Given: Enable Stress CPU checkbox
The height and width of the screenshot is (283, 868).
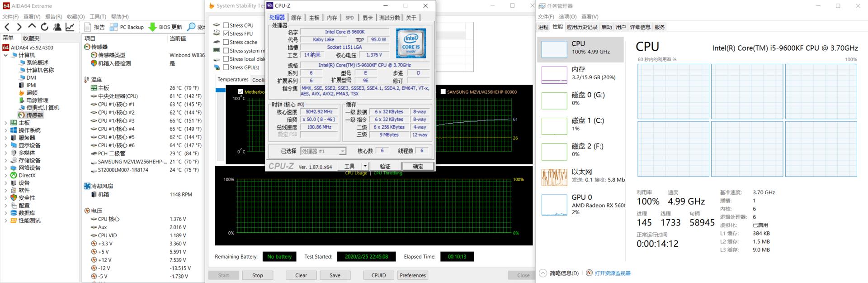Looking at the screenshot, I should (226, 25).
